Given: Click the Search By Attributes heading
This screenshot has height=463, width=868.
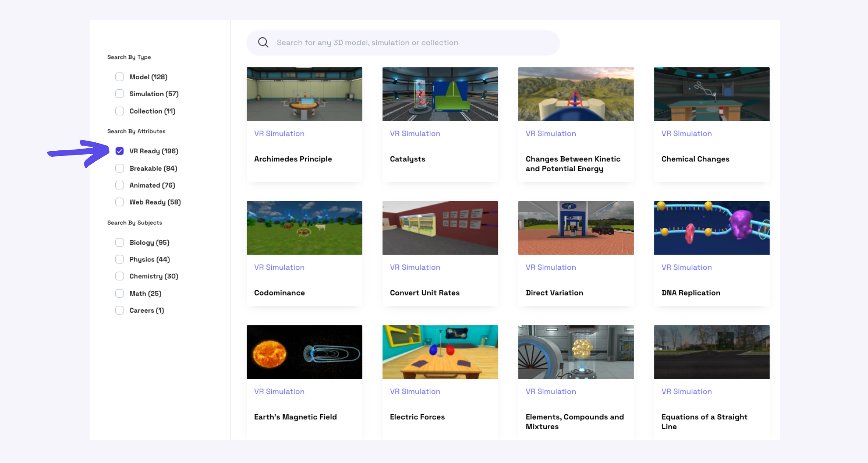Looking at the screenshot, I should [136, 131].
